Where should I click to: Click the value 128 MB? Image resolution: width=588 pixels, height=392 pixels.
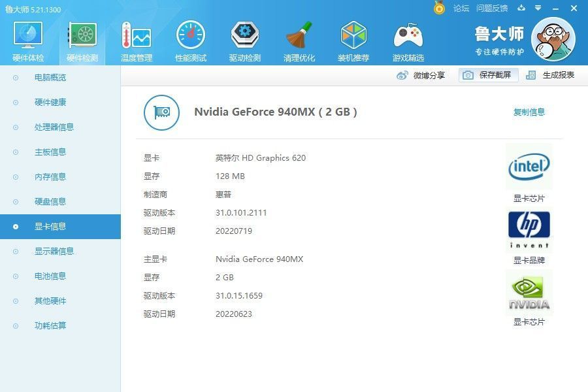point(230,176)
